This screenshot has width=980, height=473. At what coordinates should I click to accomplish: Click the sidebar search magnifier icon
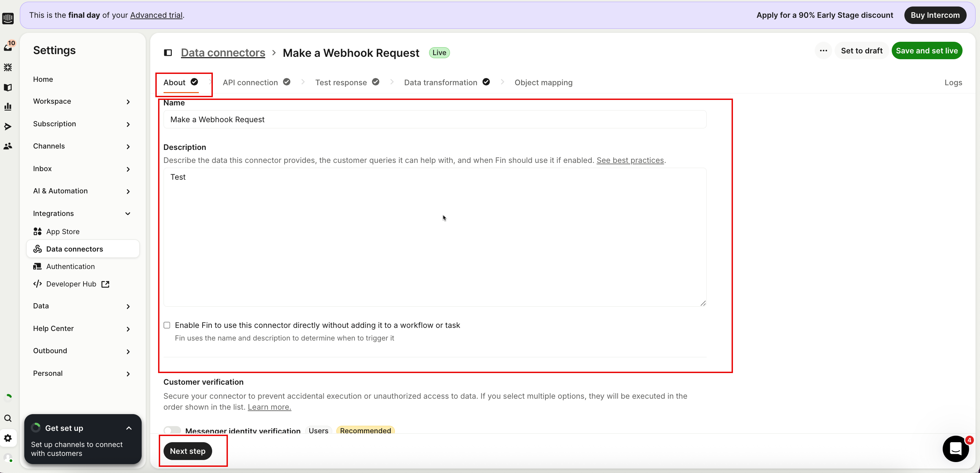[8, 418]
